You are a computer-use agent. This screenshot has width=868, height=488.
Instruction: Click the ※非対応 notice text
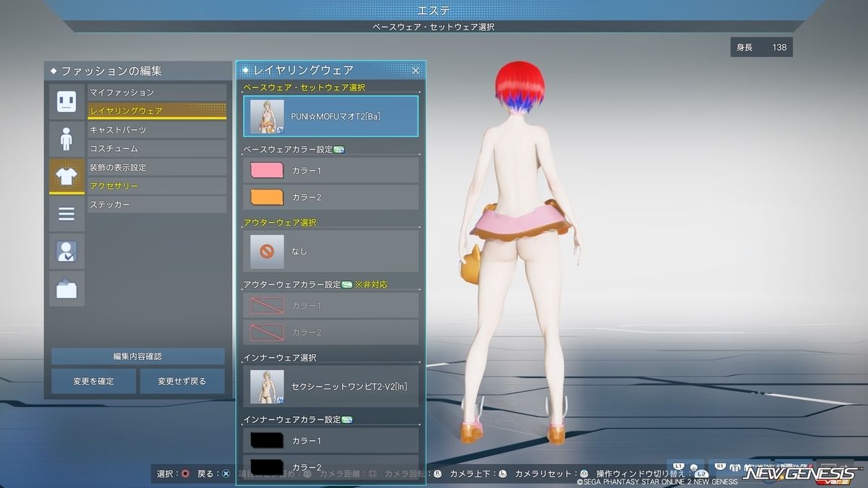pos(371,285)
